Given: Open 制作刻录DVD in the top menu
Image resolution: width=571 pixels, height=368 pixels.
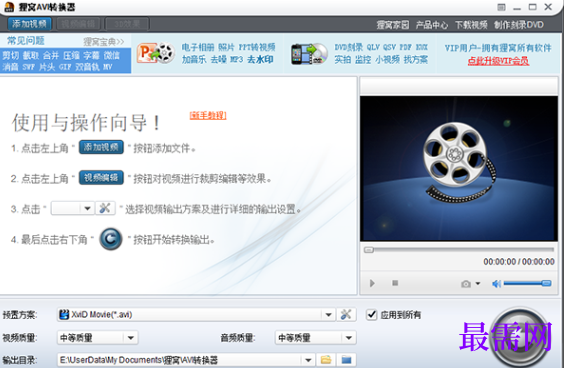Looking at the screenshot, I should pos(519,25).
